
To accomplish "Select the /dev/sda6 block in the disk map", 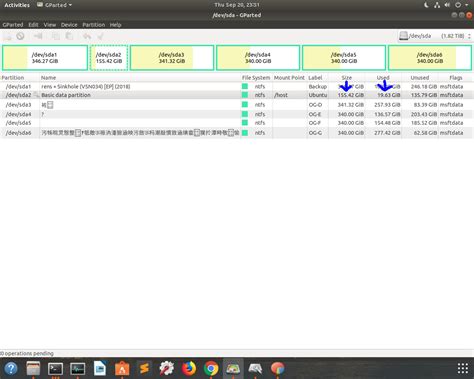I will [x=430, y=58].
